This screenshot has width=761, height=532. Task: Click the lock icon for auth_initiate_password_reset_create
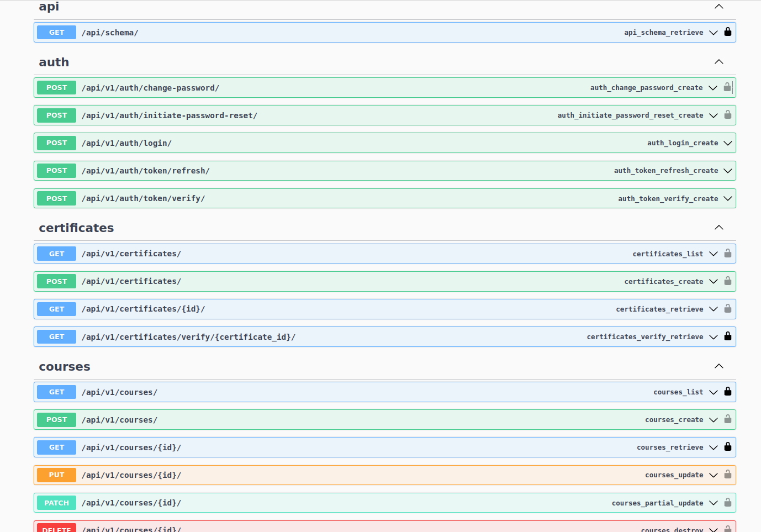coord(728,115)
